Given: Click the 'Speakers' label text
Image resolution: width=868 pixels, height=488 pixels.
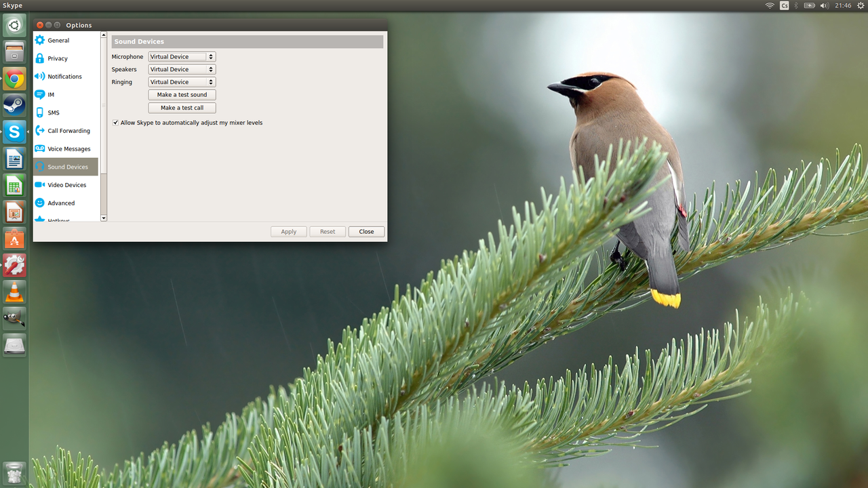Looking at the screenshot, I should tap(124, 69).
